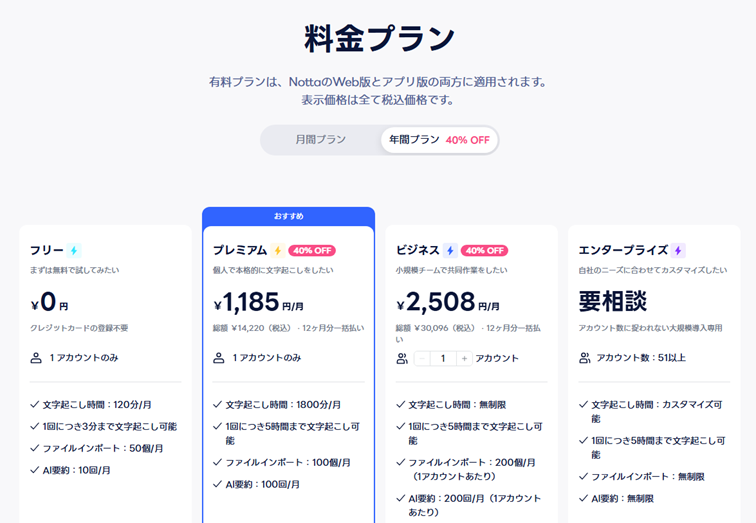Click the checkmark beside フリー 文字起こし時間：120分/月

35,405
